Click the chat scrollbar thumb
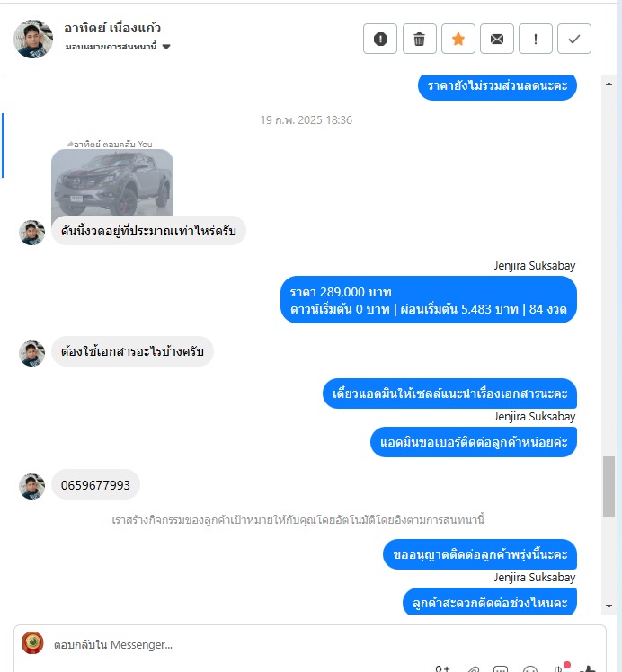622x672 pixels. [609, 487]
